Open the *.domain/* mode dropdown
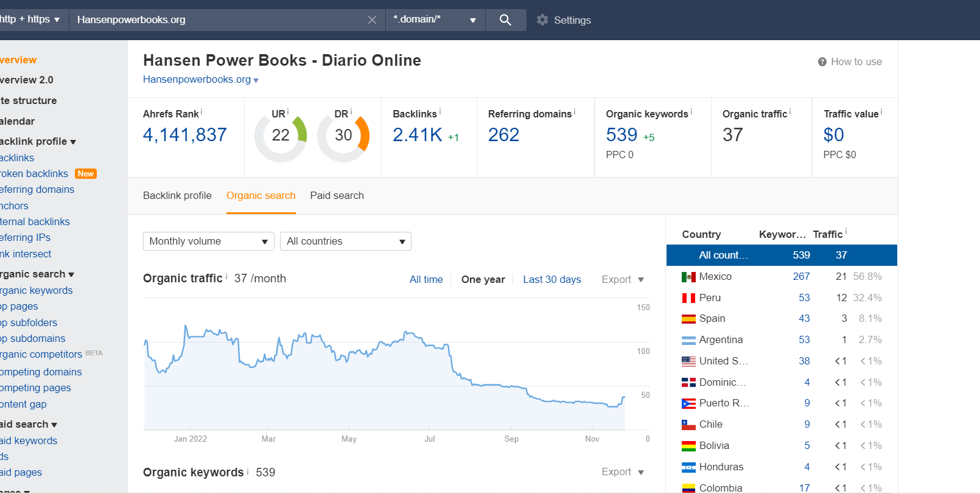 435,19
